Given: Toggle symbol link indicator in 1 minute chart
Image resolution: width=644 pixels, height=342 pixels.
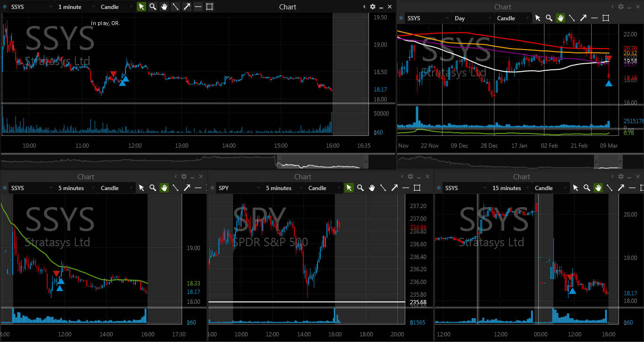Looking at the screenshot, I should click(5, 7).
